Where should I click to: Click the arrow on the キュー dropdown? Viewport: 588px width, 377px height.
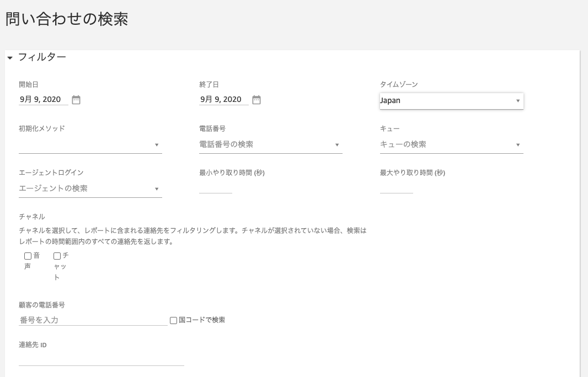(x=518, y=145)
